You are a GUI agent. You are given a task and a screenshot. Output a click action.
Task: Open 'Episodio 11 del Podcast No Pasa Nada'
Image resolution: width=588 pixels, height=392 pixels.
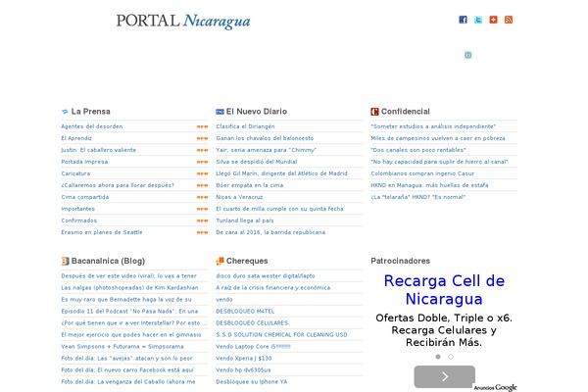[x=129, y=311]
